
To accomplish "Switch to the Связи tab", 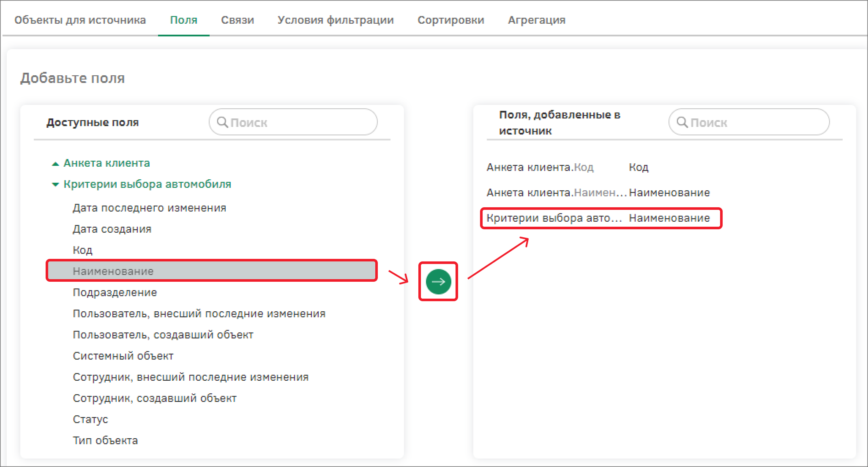I will pyautogui.click(x=237, y=20).
